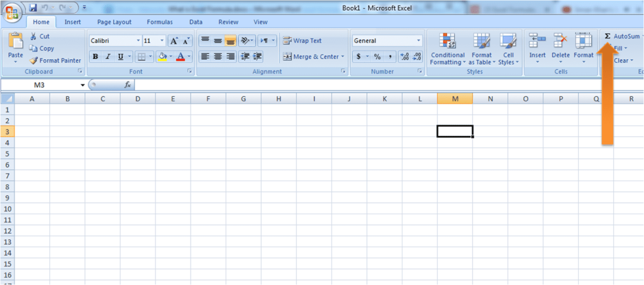Expand the Name Box dropdown arrow
This screenshot has width=644, height=285.
click(x=82, y=85)
